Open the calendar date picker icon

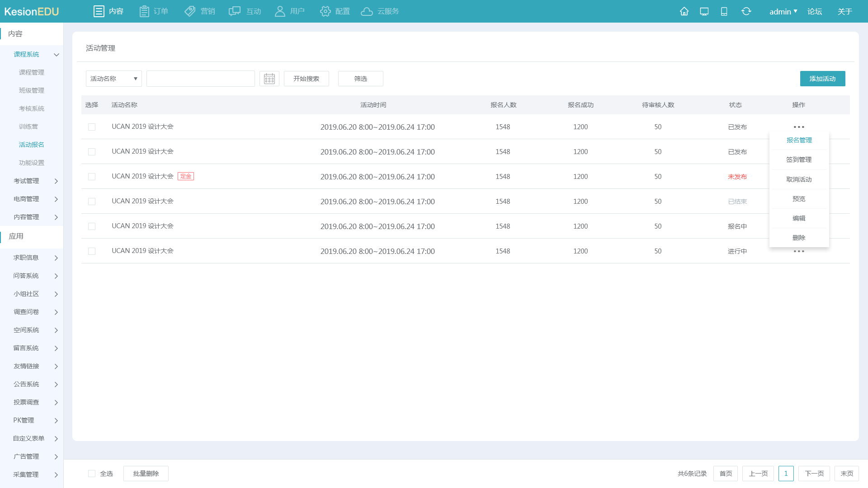[x=269, y=79]
